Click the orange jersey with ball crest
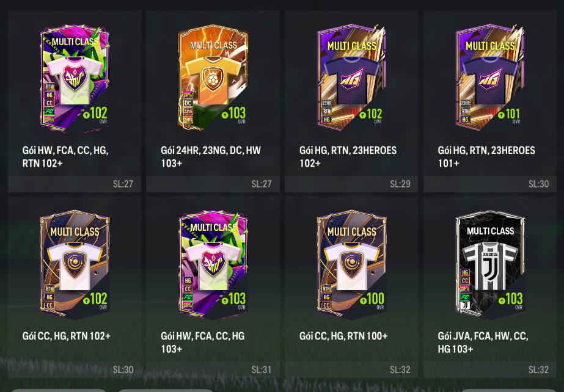The width and height of the screenshot is (564, 392). pos(213,80)
